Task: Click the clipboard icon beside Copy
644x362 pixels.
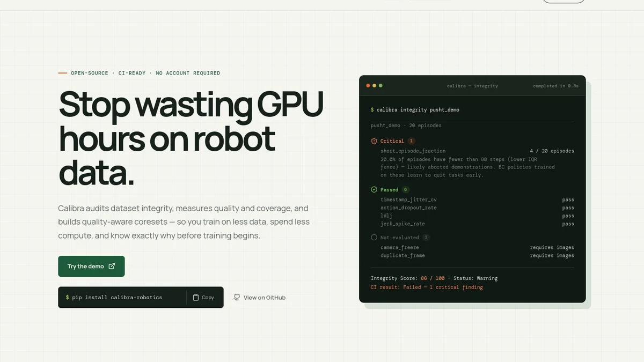Action: pyautogui.click(x=196, y=297)
